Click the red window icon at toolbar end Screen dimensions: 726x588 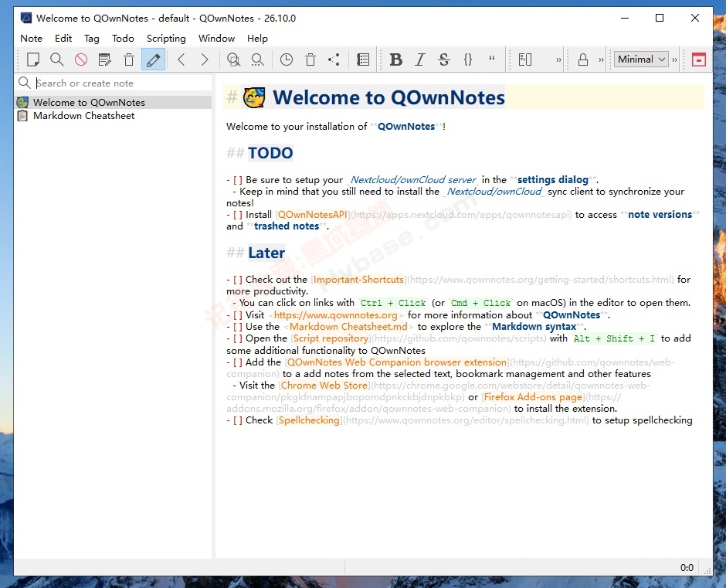click(699, 59)
